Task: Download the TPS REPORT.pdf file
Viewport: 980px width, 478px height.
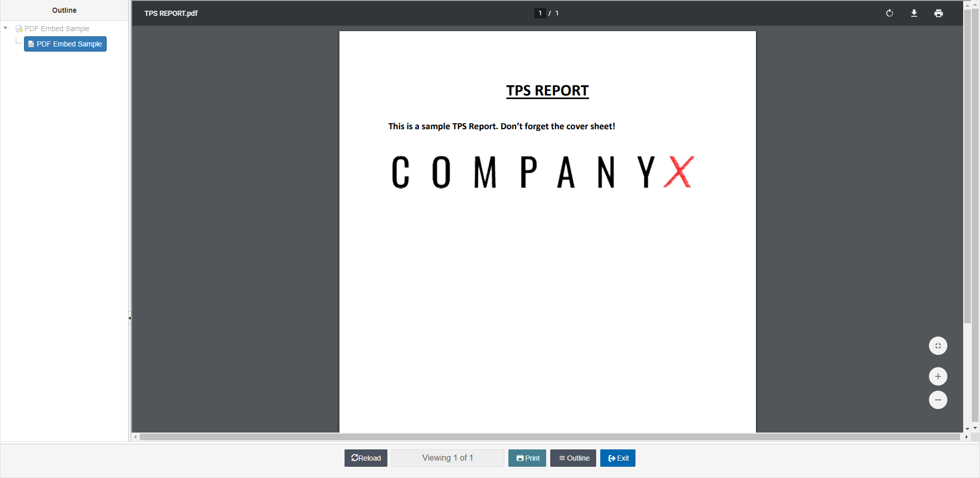Action: [x=914, y=13]
